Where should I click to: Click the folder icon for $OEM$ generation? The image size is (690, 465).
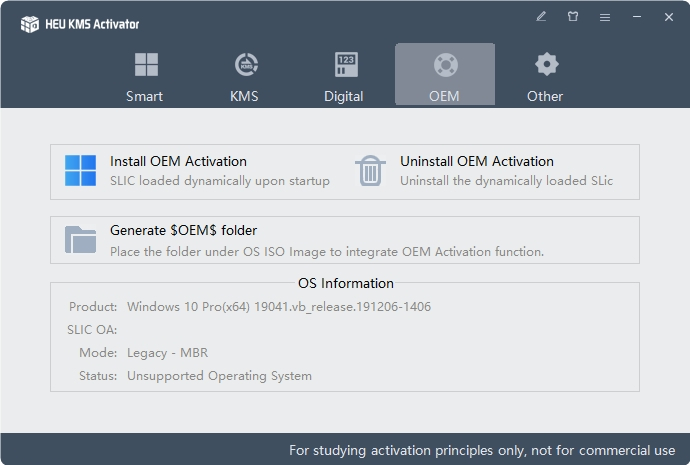tap(81, 240)
